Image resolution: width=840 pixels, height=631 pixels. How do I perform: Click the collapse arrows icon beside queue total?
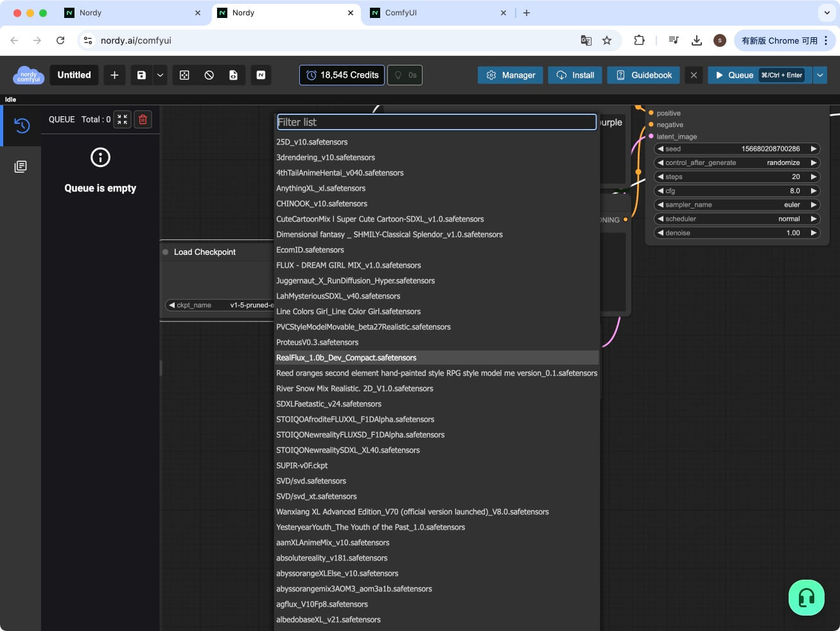pyautogui.click(x=122, y=119)
